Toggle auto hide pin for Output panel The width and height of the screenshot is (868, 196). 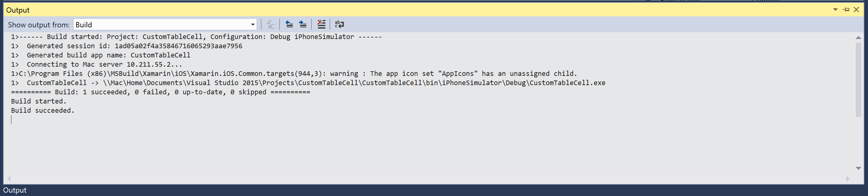pyautogui.click(x=846, y=10)
